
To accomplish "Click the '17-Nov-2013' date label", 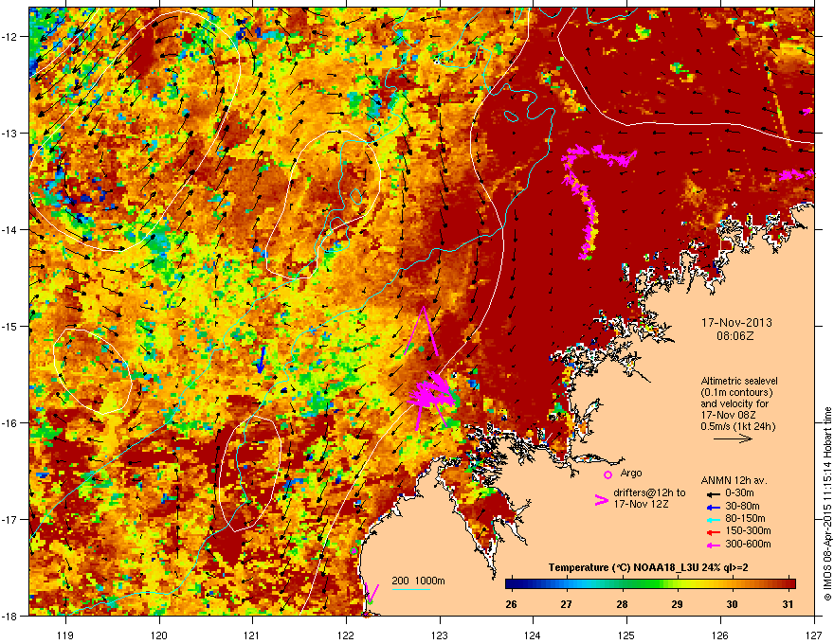I will click(736, 323).
